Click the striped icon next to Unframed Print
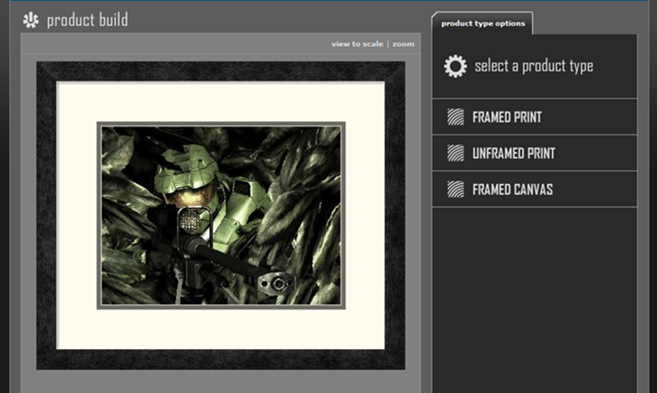Image resolution: width=657 pixels, height=393 pixels. point(455,153)
